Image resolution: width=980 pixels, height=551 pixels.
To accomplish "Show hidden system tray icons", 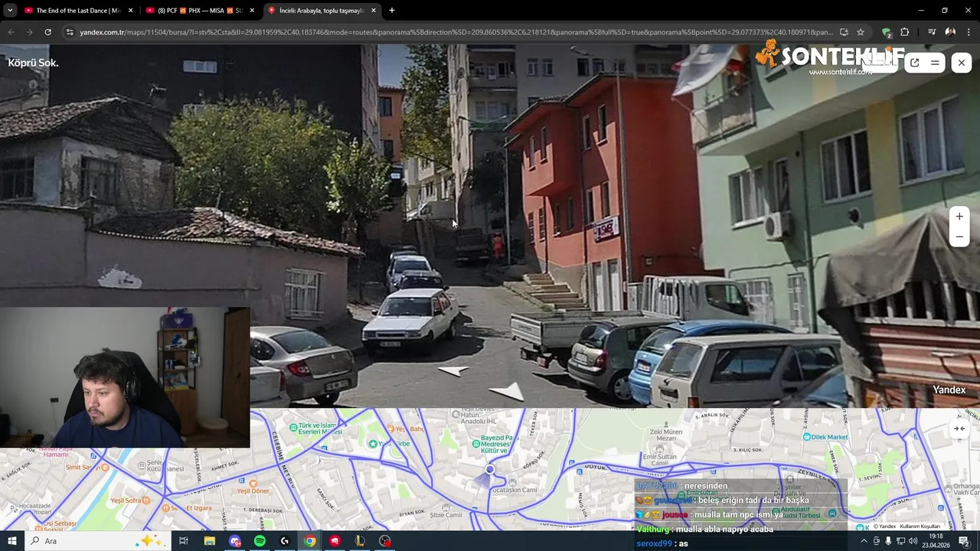I will [x=864, y=541].
